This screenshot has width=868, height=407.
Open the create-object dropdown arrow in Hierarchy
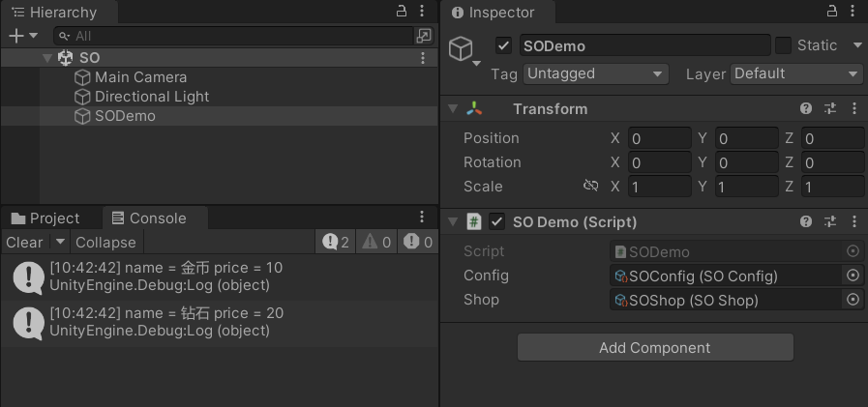pos(33,36)
